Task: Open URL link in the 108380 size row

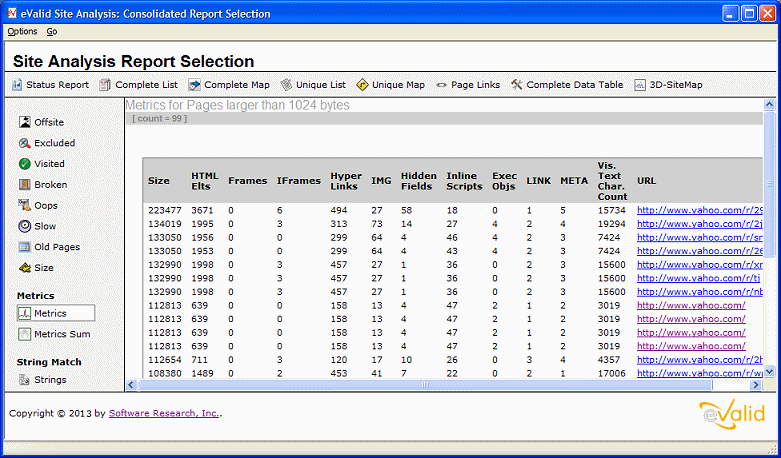Action: pos(700,373)
